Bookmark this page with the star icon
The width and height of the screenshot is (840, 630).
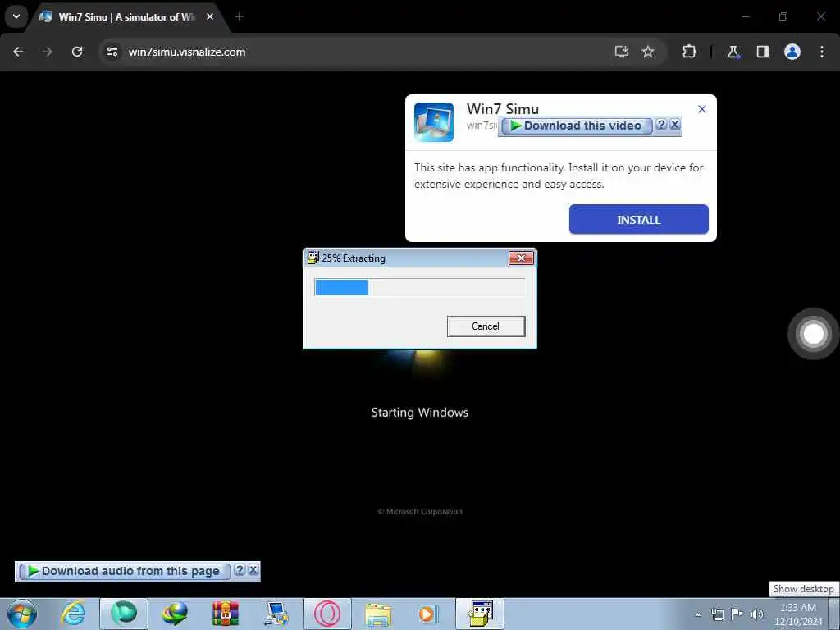648,52
